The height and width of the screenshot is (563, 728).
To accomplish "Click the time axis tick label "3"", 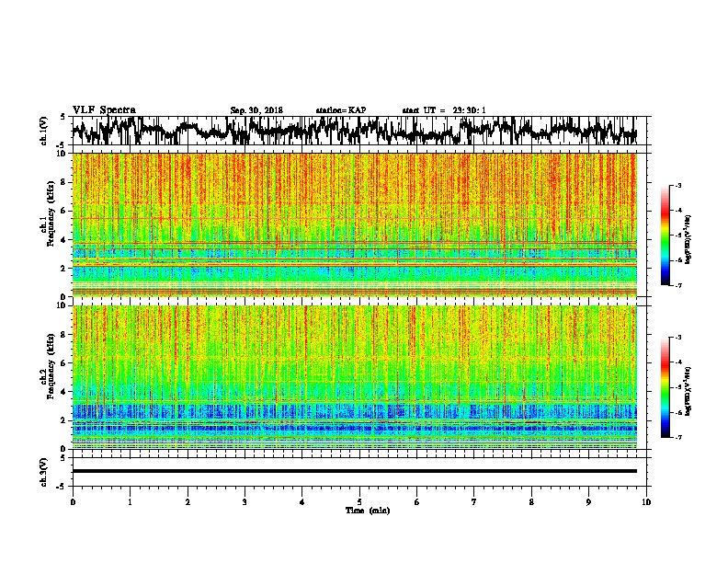I will [245, 502].
